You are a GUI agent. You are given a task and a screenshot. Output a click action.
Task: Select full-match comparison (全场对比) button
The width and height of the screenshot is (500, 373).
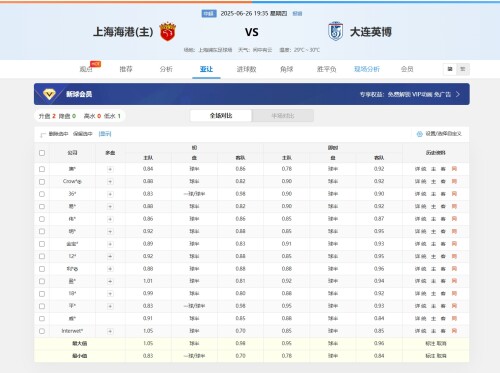[221, 116]
